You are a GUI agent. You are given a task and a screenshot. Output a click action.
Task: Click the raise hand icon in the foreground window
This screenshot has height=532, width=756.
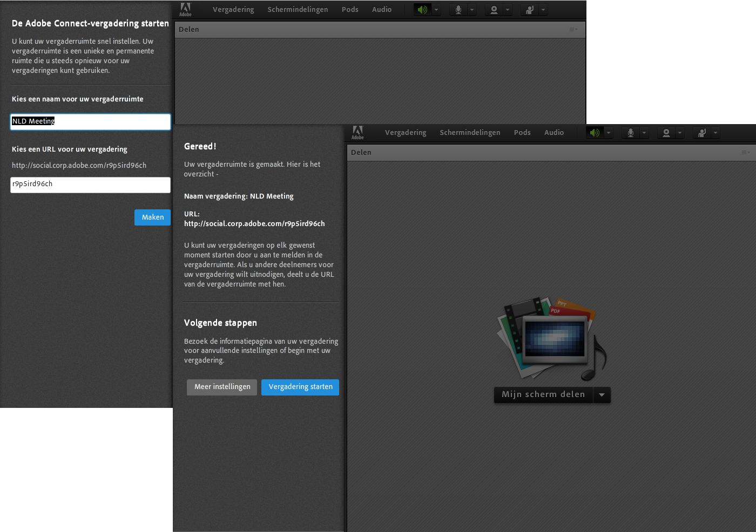pyautogui.click(x=702, y=133)
